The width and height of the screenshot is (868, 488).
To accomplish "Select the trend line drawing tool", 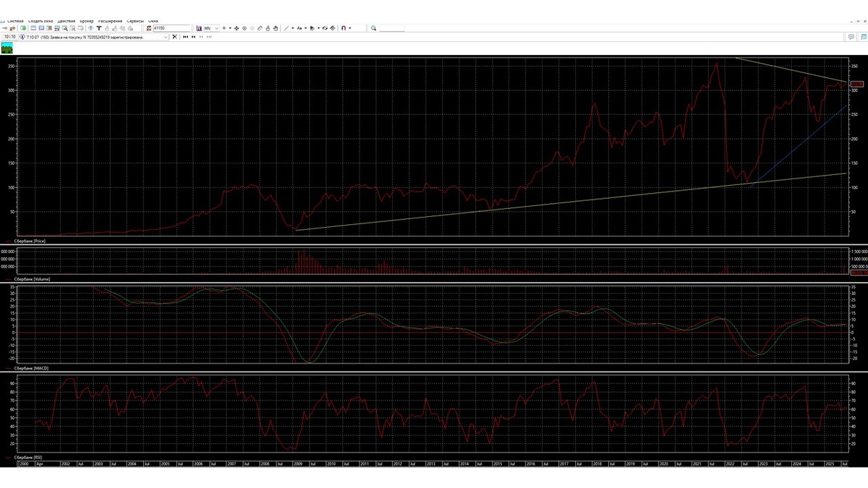I will click(286, 28).
